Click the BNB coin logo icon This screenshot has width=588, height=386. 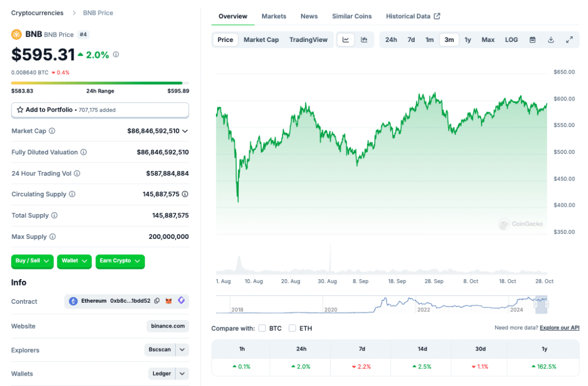tap(17, 34)
